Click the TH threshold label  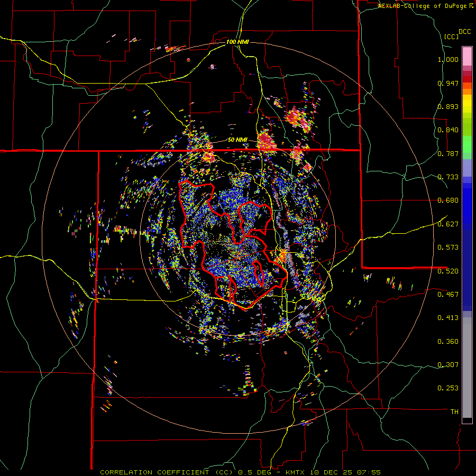click(x=454, y=412)
